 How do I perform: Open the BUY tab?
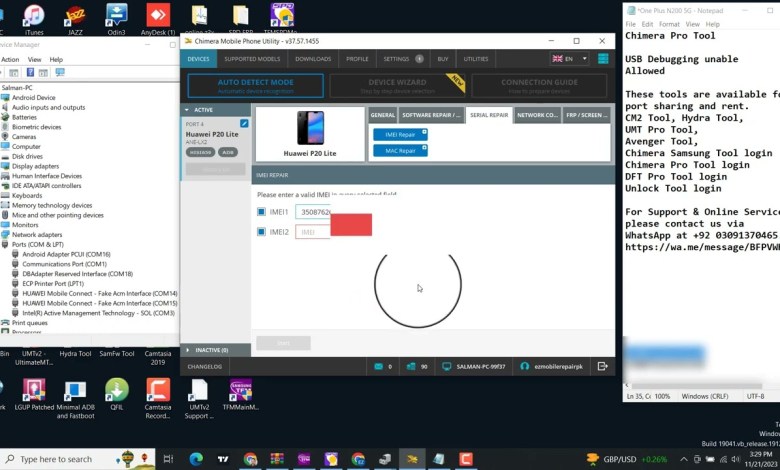pyautogui.click(x=443, y=59)
